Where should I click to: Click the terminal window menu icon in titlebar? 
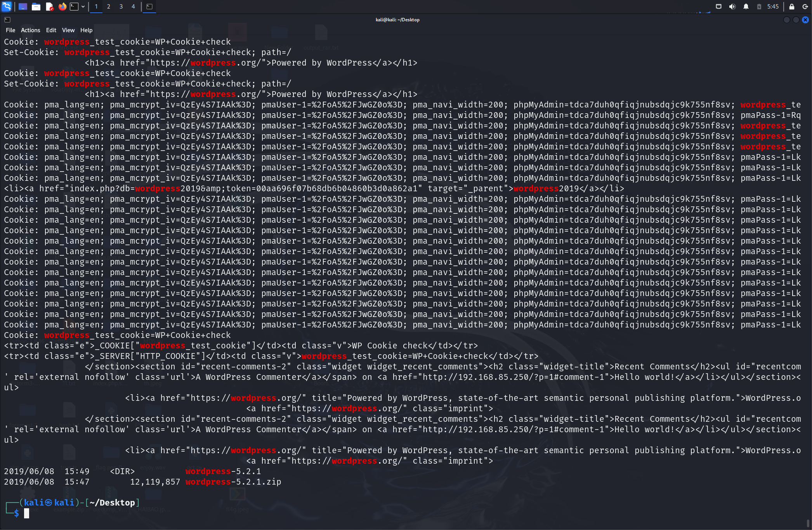[x=7, y=19]
